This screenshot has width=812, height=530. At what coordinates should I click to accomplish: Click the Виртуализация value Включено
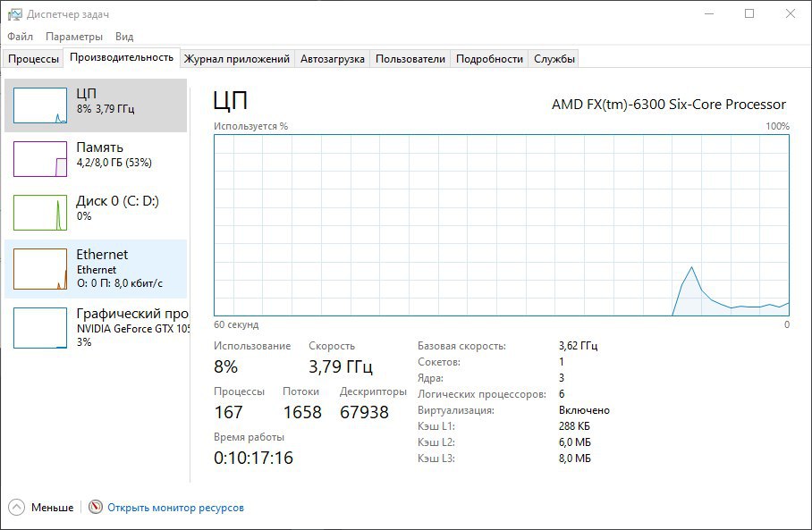584,410
